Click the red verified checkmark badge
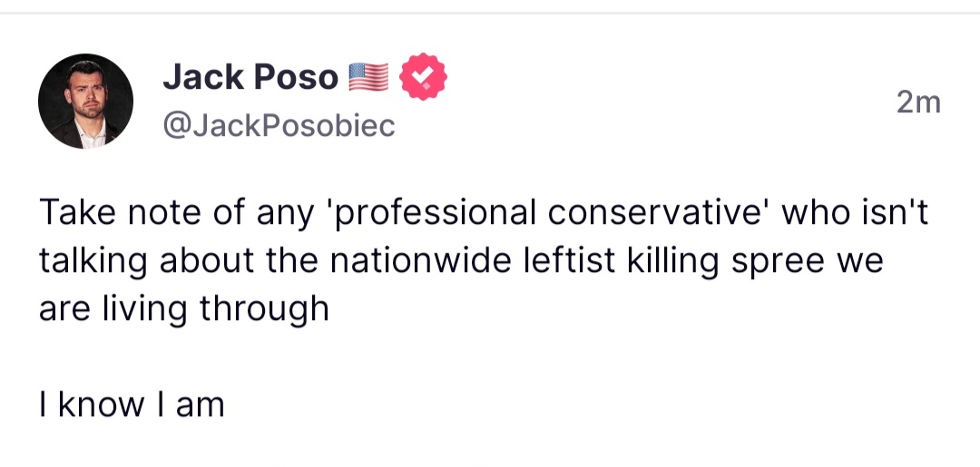 click(x=422, y=77)
